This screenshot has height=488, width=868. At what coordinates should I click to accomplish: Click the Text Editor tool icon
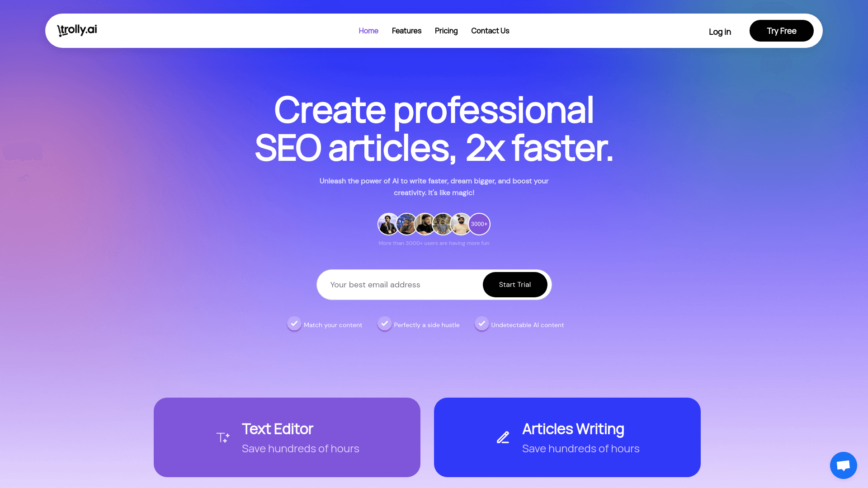pyautogui.click(x=222, y=437)
